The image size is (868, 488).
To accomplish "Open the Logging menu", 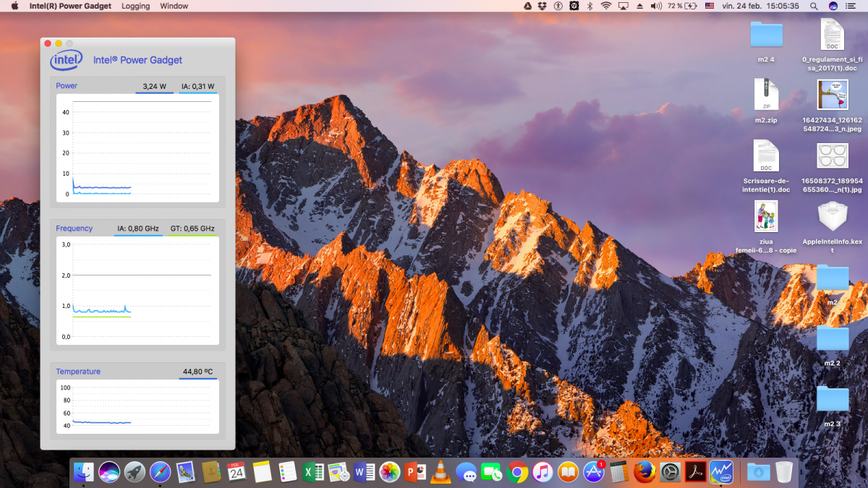I will pyautogui.click(x=135, y=6).
